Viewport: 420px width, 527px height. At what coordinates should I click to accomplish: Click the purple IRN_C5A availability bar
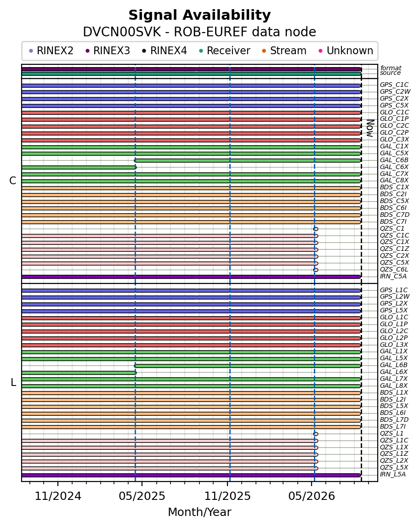point(191,277)
